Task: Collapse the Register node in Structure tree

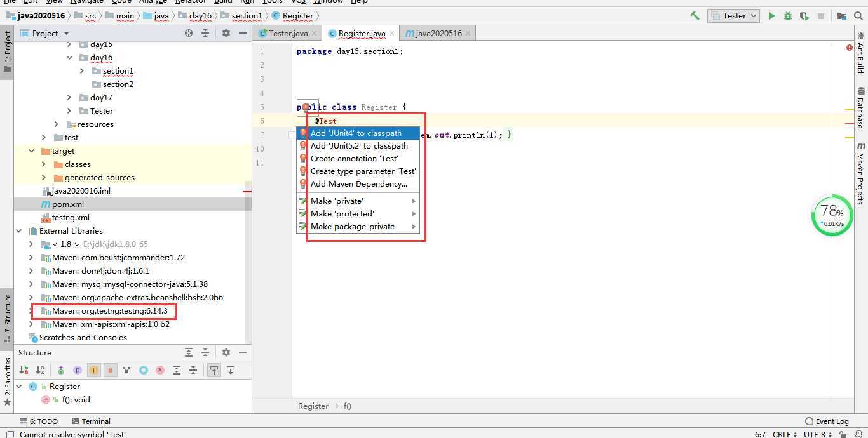Action: 18,386
